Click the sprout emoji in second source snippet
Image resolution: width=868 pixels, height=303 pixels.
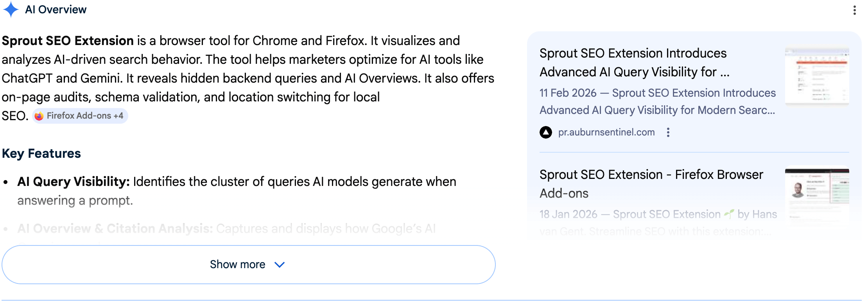[729, 214]
